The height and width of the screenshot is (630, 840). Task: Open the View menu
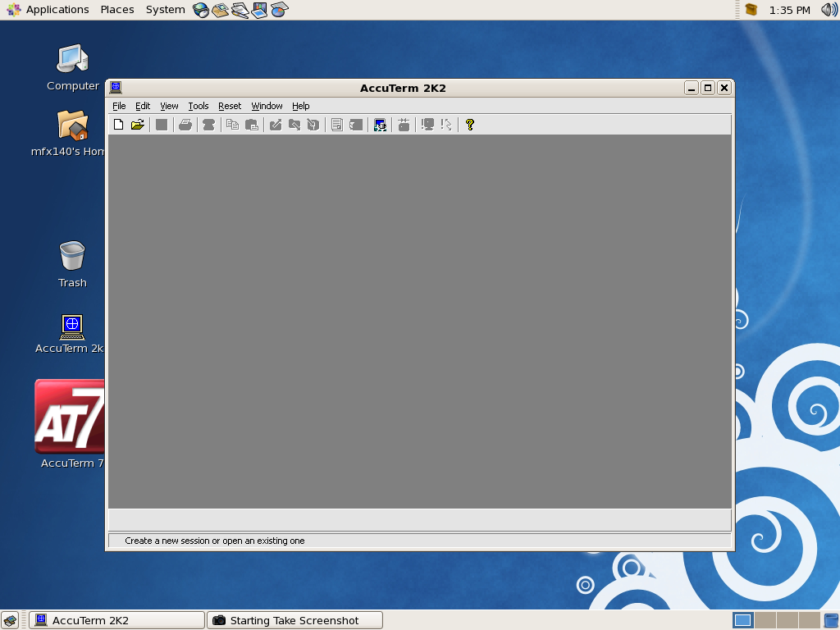tap(169, 106)
